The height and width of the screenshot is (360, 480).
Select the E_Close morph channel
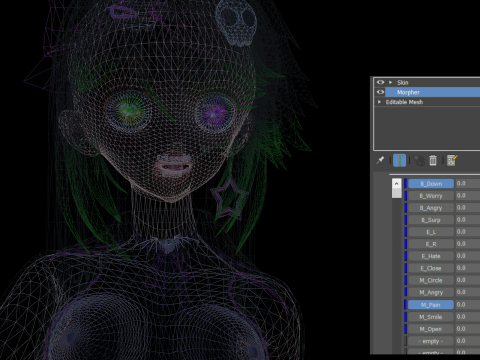(431, 268)
